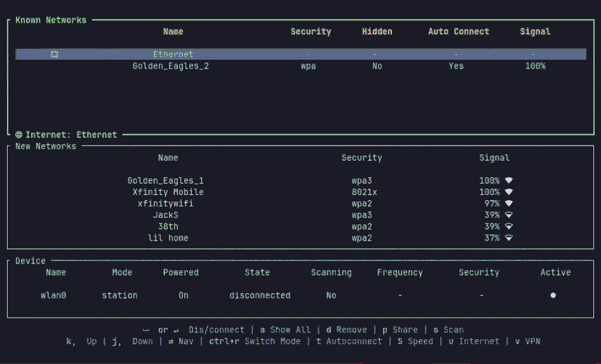Click the 97% signal value
Image resolution: width=601 pixels, height=364 pixels.
492,203
